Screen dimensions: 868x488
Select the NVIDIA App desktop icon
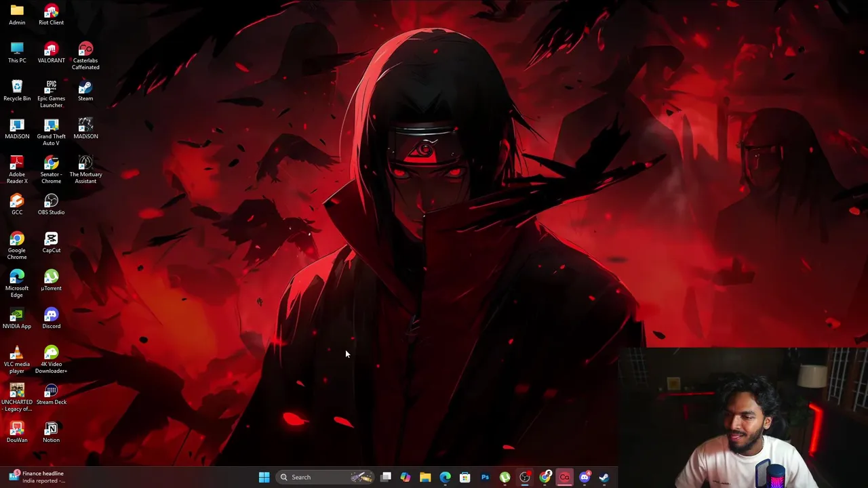[x=17, y=318]
